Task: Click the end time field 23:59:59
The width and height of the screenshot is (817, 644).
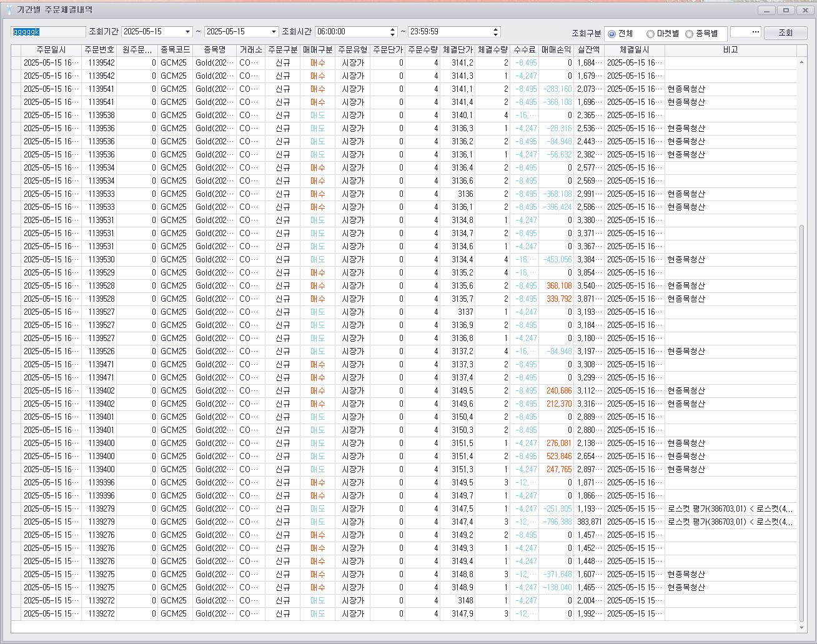Action: [x=450, y=32]
